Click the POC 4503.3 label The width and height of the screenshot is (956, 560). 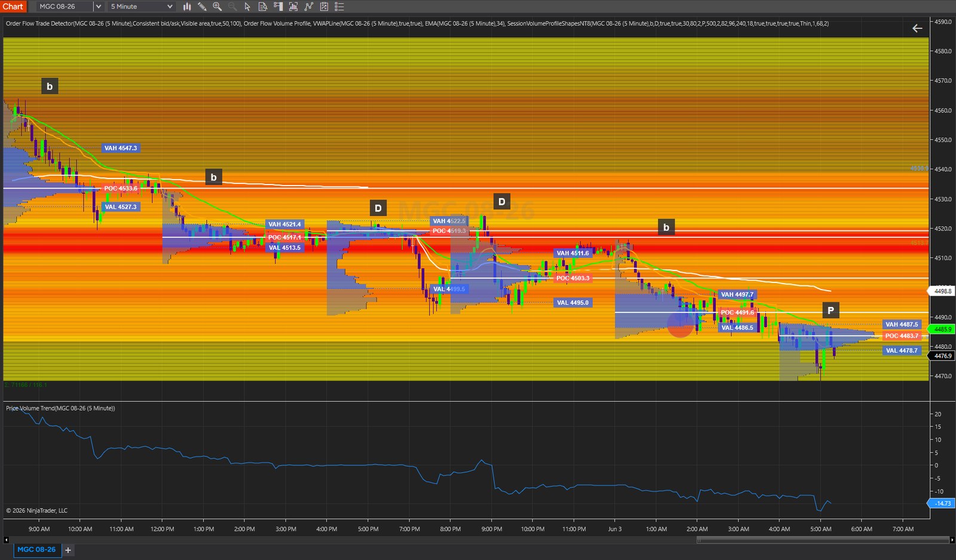pos(573,278)
